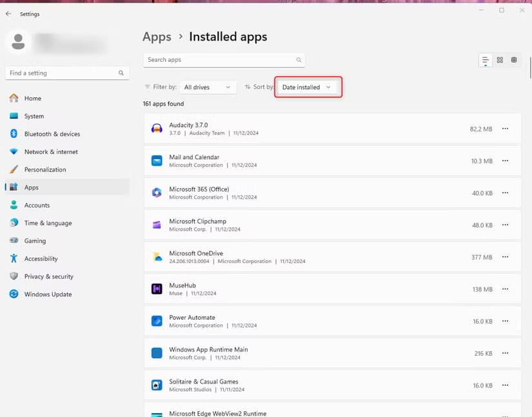
Task: Open Network & internet settings
Action: tap(67, 151)
